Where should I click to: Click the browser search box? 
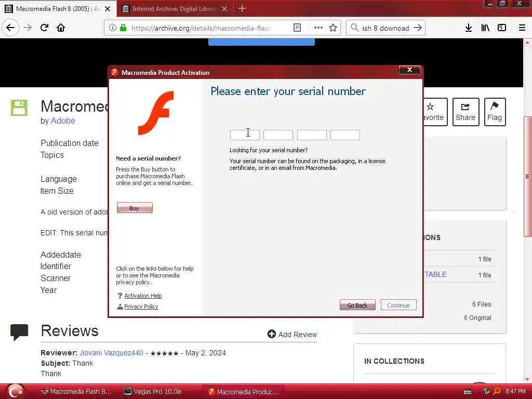point(386,28)
